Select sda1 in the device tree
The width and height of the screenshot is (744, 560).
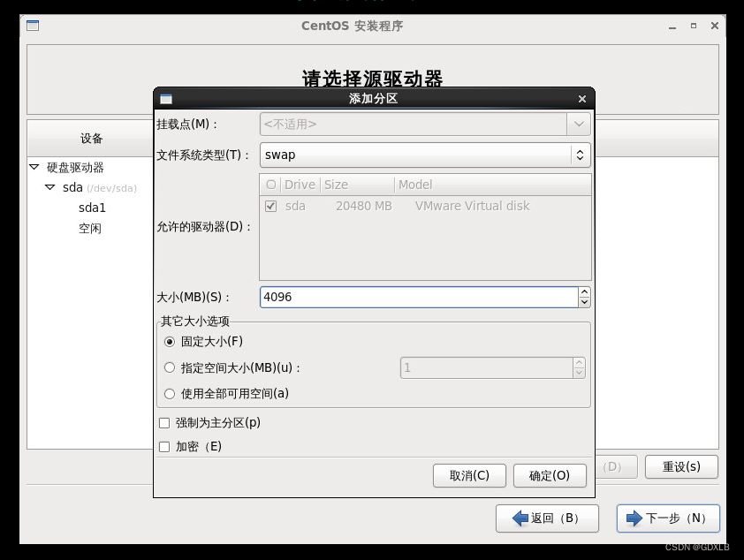(x=91, y=208)
